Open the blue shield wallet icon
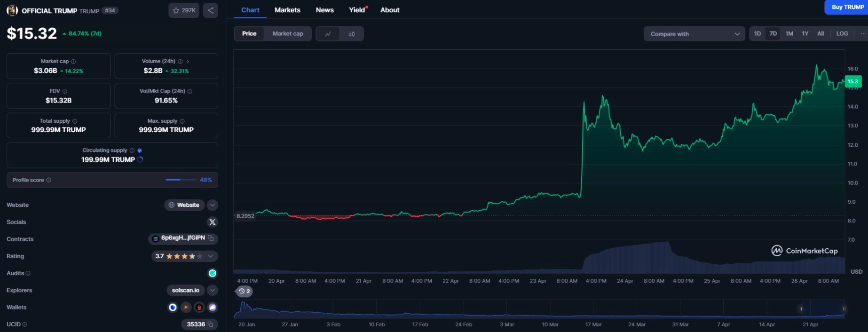868x332 pixels. (x=173, y=308)
